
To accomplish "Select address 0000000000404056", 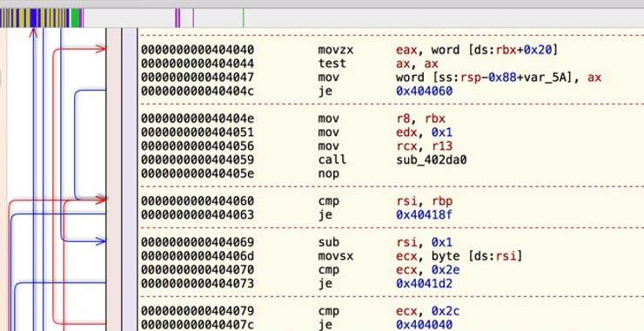I will 198,146.
